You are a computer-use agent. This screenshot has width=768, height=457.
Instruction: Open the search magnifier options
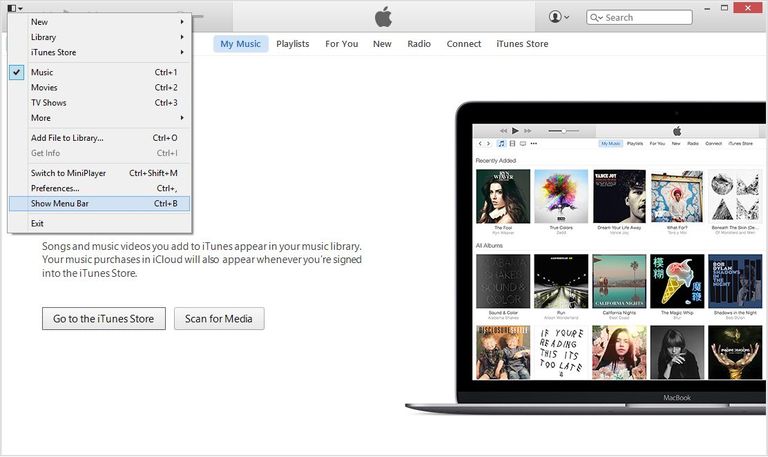pyautogui.click(x=596, y=18)
